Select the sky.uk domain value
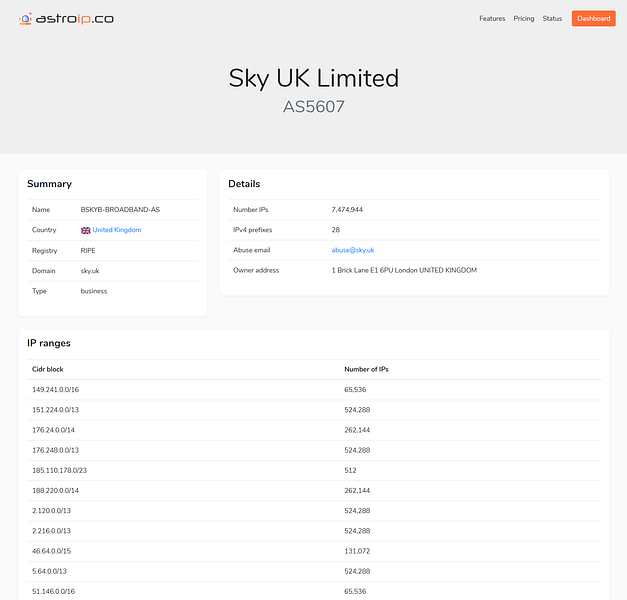This screenshot has height=600, width=627. click(90, 271)
